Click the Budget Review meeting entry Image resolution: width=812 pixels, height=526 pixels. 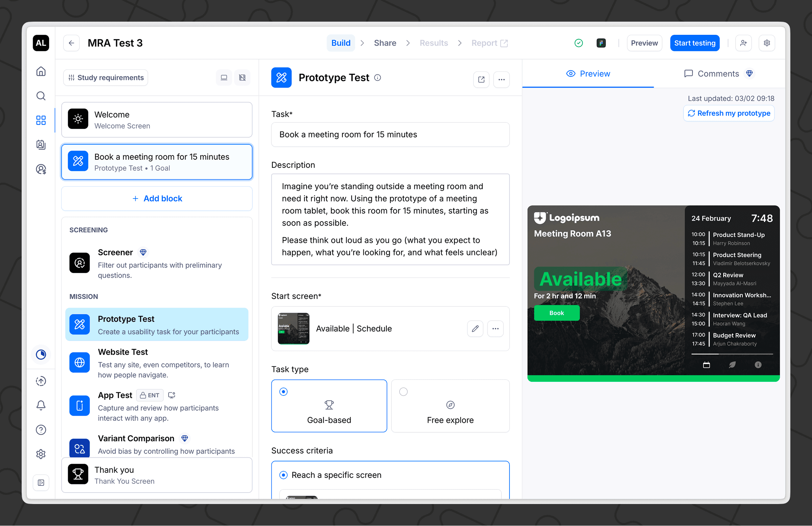click(732, 339)
